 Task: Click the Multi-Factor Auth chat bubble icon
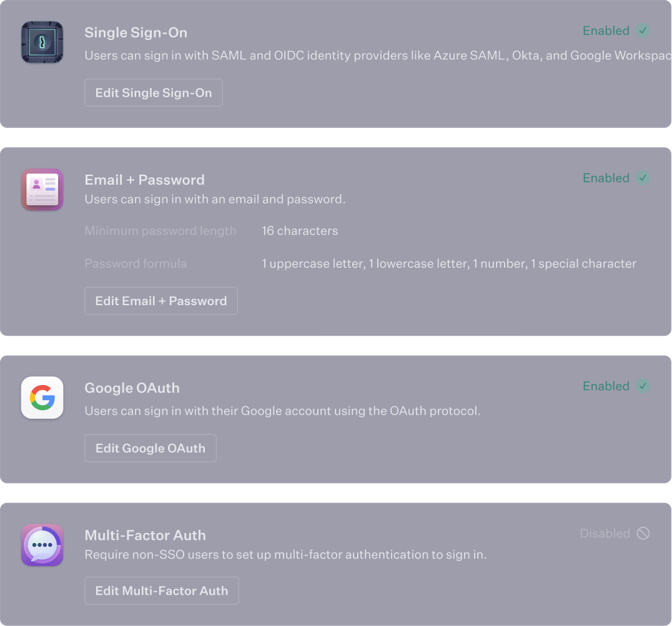pyautogui.click(x=42, y=544)
